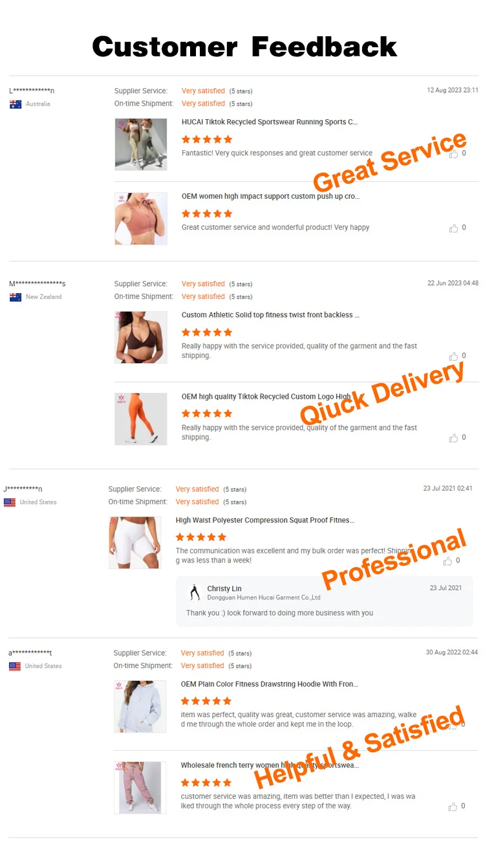
Task: Click the New Zealand flag icon
Action: click(x=16, y=297)
